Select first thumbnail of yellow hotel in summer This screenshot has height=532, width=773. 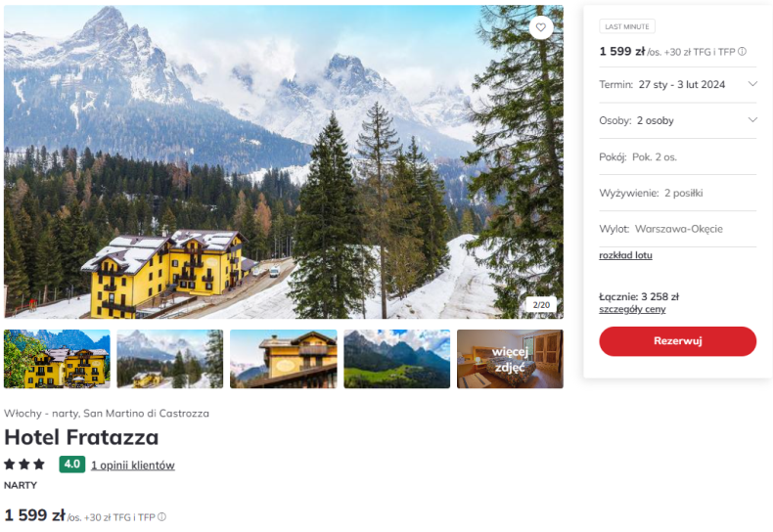[x=57, y=359]
